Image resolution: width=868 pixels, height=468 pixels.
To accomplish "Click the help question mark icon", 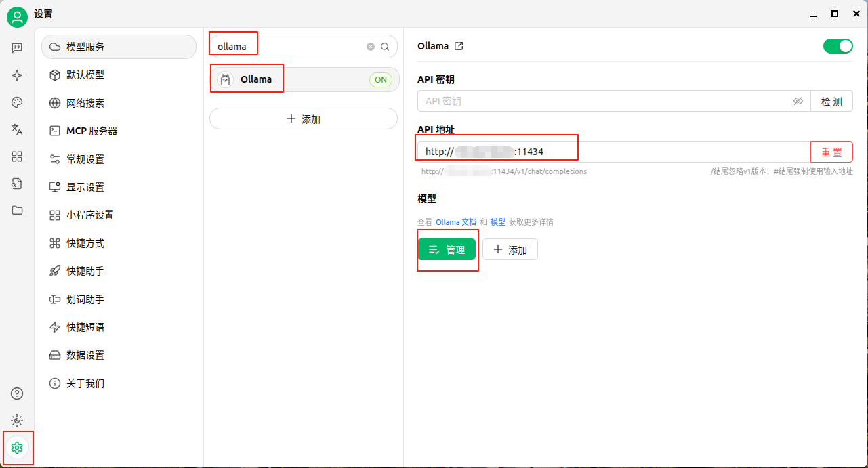I will [x=18, y=393].
